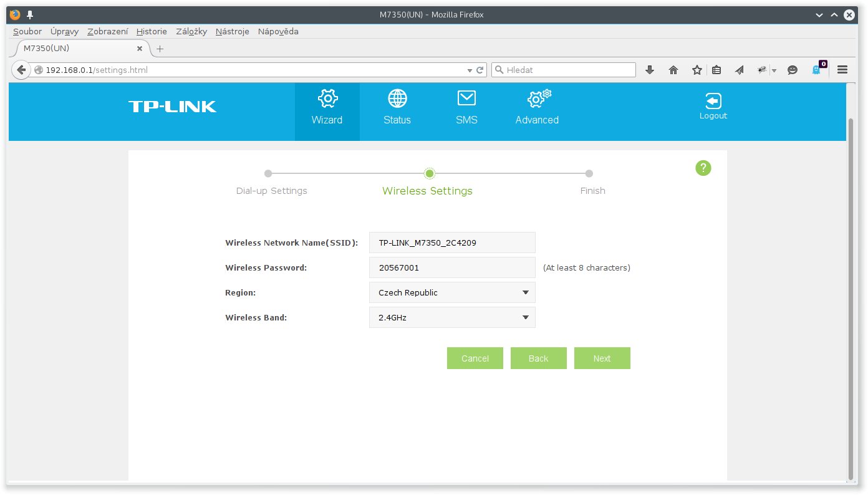Click the bug extension icon

tap(762, 70)
